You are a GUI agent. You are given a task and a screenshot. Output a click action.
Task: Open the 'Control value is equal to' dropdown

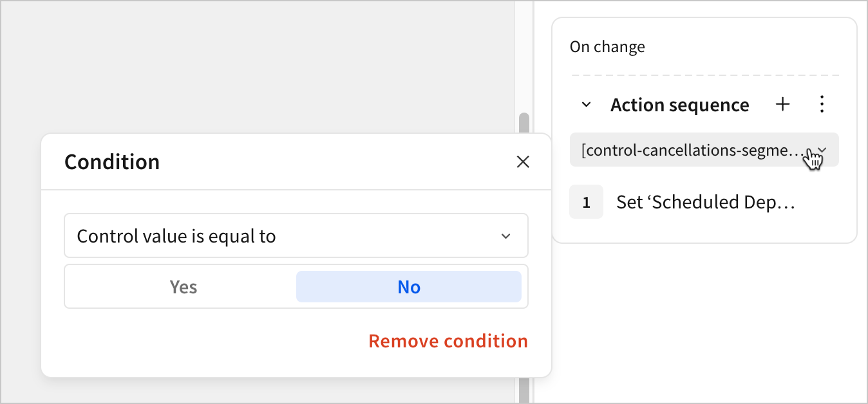pyautogui.click(x=296, y=236)
